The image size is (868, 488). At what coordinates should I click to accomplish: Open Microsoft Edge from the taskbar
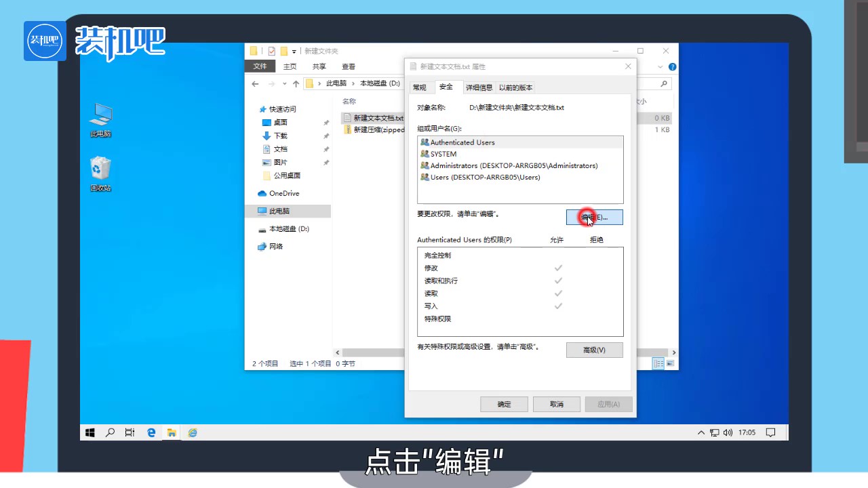pos(151,432)
